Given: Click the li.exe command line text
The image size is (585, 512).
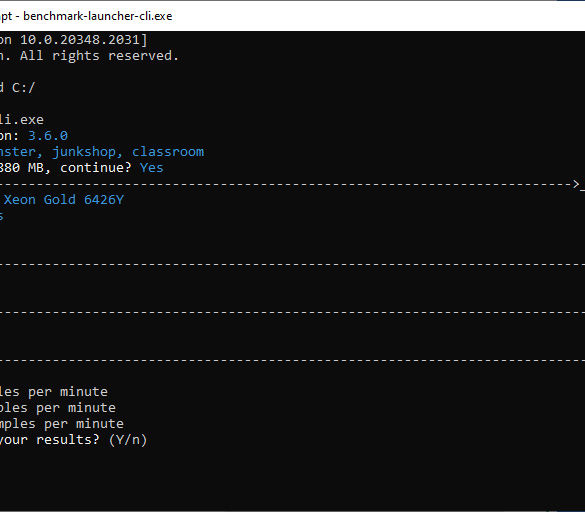Looking at the screenshot, I should click(x=22, y=120).
